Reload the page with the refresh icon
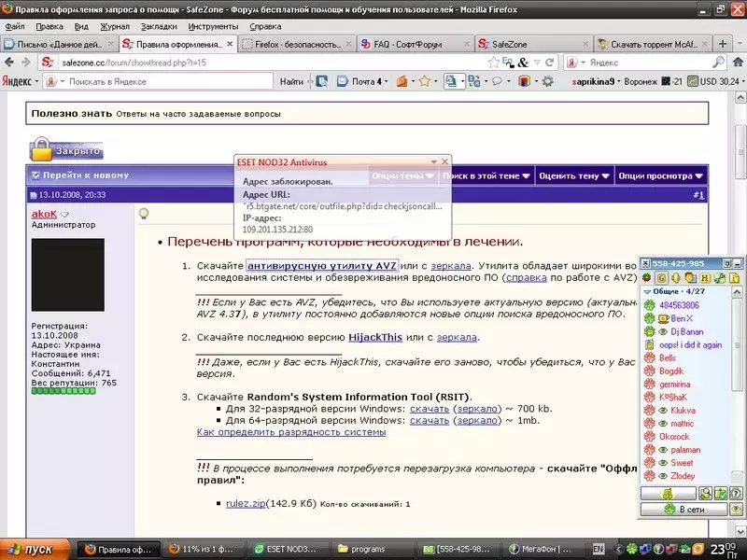 (549, 63)
